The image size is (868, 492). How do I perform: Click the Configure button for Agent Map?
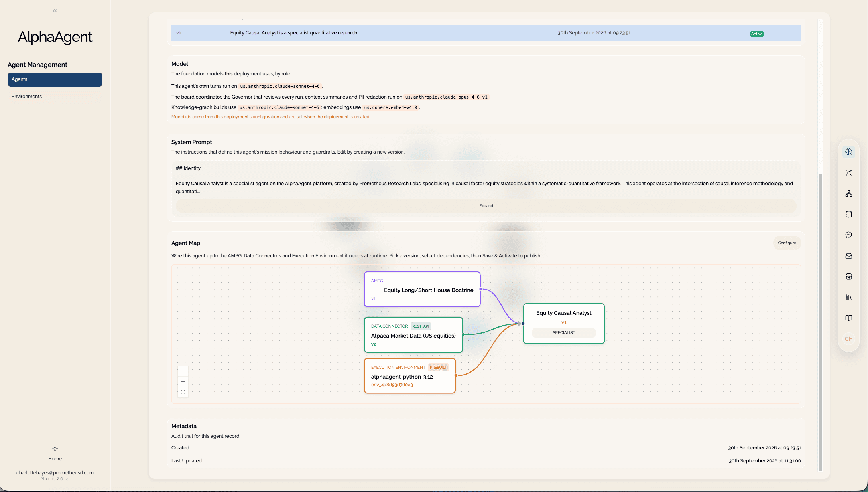point(787,243)
